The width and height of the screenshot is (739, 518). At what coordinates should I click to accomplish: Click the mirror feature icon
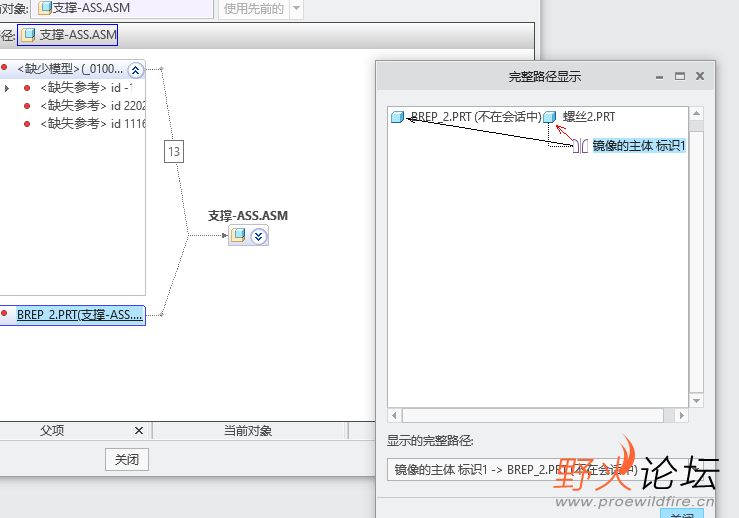click(x=581, y=146)
